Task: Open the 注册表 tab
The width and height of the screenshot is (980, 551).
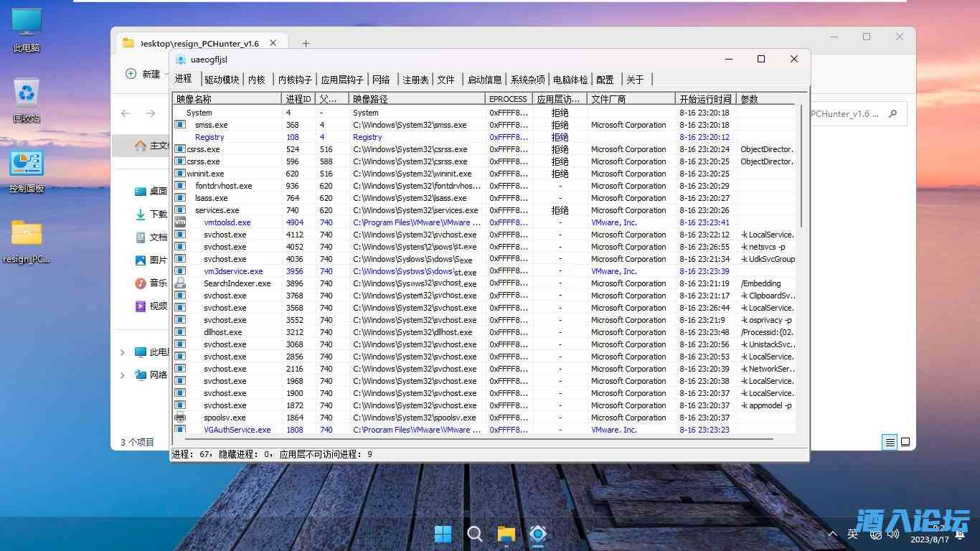Action: (x=415, y=80)
